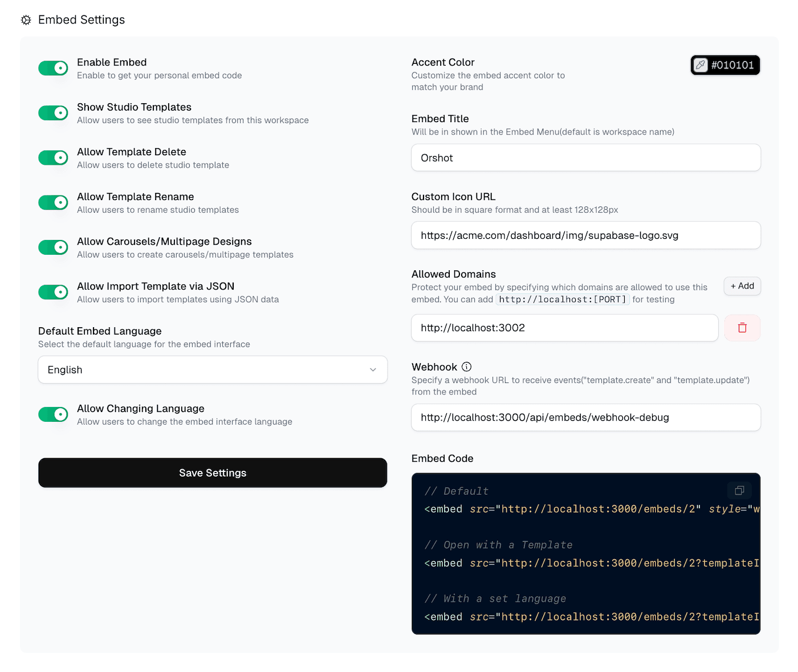Image resolution: width=798 pixels, height=672 pixels.
Task: Select the #010101 accent color swatch
Action: click(x=733, y=65)
